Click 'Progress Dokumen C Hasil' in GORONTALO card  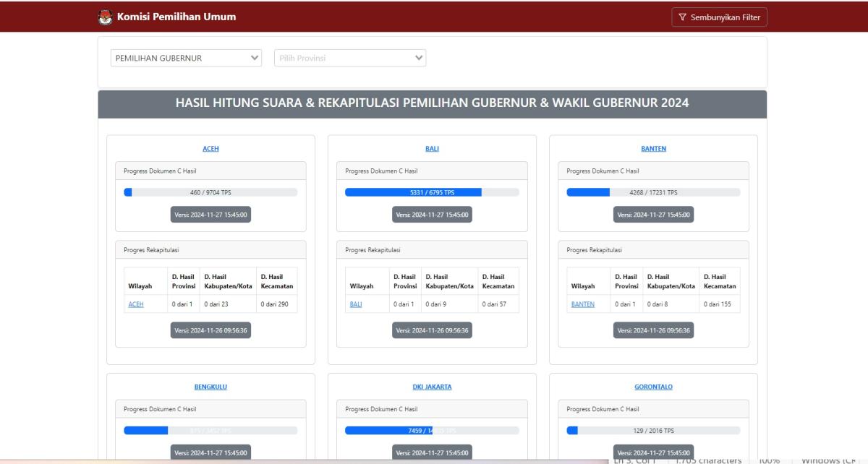[603, 409]
